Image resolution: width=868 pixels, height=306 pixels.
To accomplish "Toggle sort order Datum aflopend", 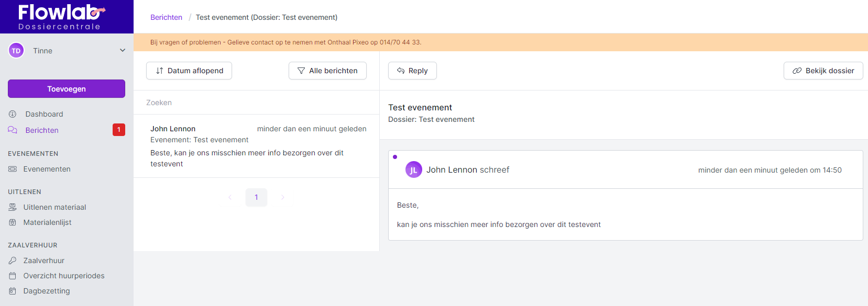I will click(189, 71).
